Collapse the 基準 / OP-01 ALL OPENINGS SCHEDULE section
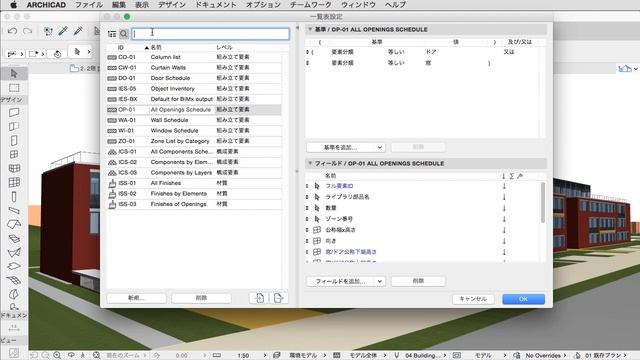This screenshot has height=360, width=640. [x=310, y=29]
